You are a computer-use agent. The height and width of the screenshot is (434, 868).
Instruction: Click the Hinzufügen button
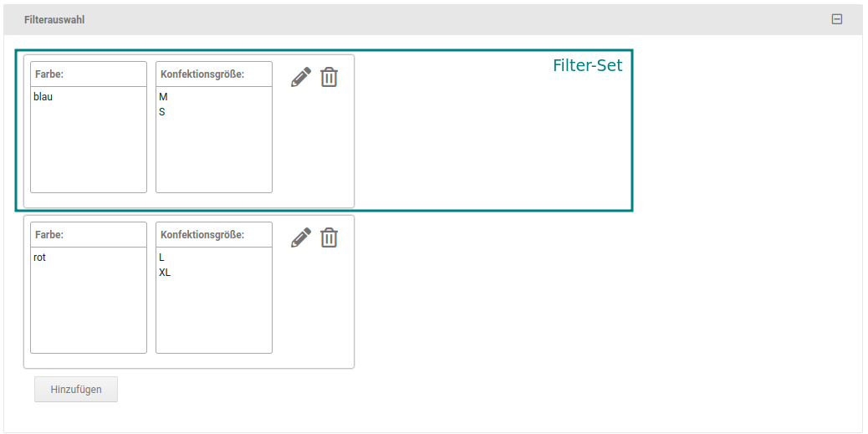(x=76, y=390)
